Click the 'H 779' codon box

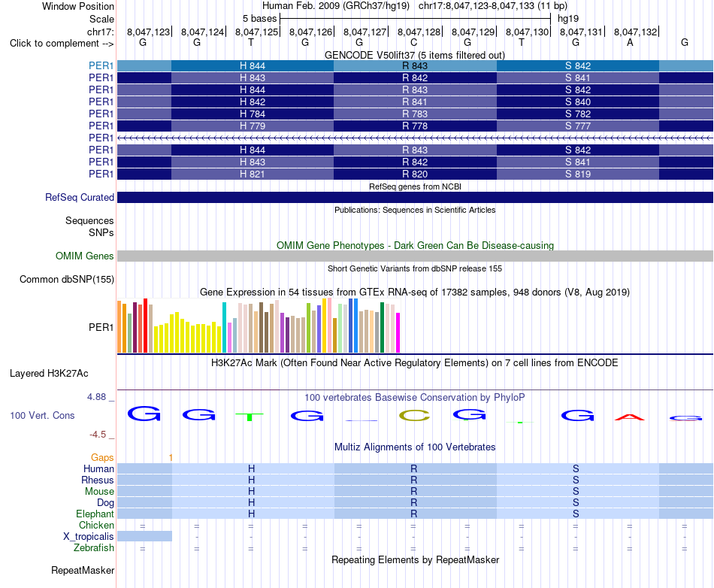(253, 126)
